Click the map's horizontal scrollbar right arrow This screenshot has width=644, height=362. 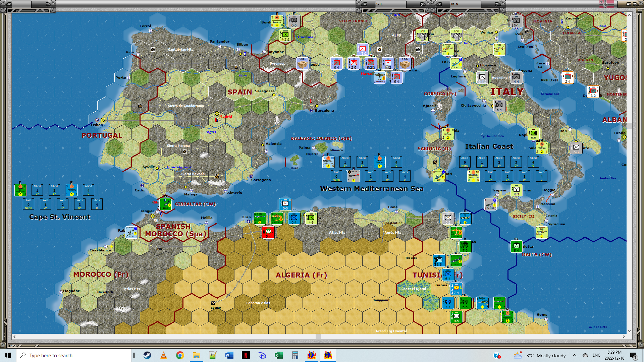[x=624, y=337]
